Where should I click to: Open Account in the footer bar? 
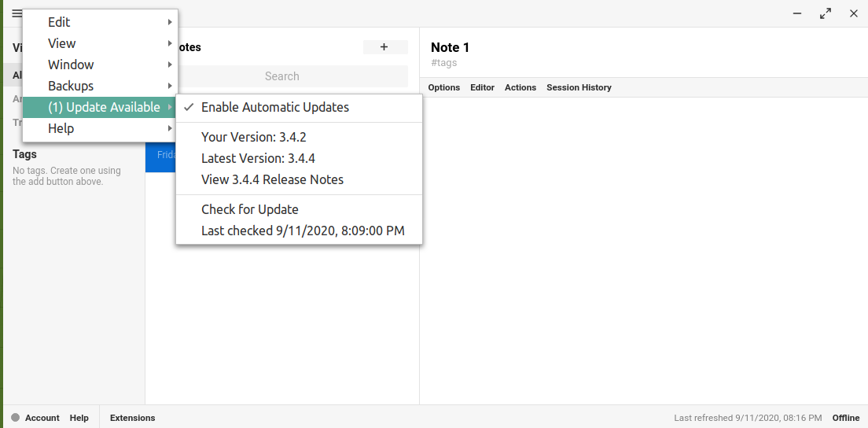(x=42, y=418)
